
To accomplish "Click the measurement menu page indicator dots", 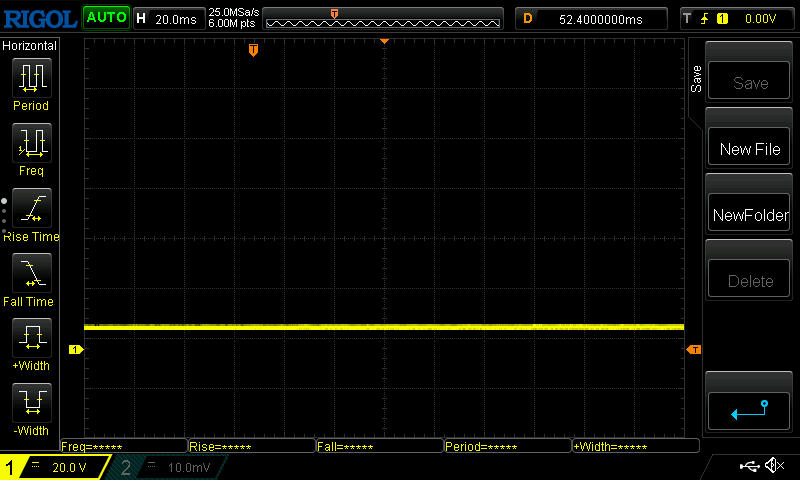I will point(4,215).
